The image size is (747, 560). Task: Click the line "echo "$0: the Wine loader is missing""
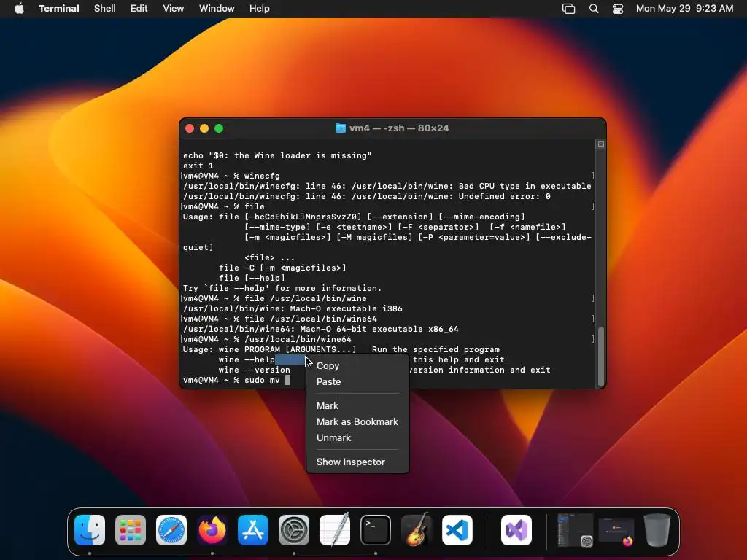[x=277, y=155]
